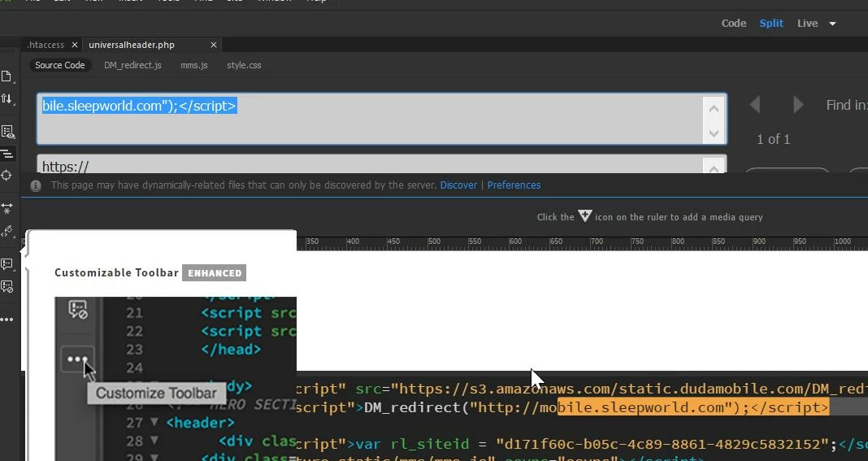Click the Remove Comment icon
The width and height of the screenshot is (868, 461).
click(7, 286)
